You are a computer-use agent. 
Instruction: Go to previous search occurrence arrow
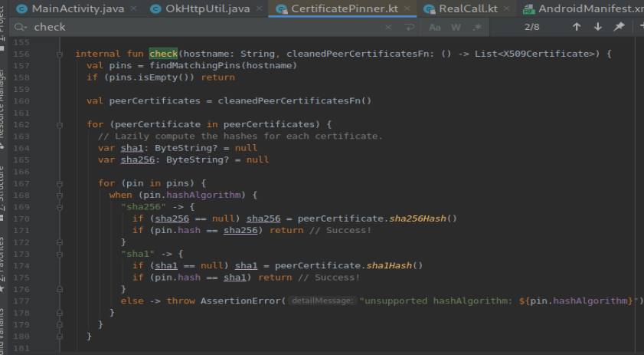tap(577, 27)
